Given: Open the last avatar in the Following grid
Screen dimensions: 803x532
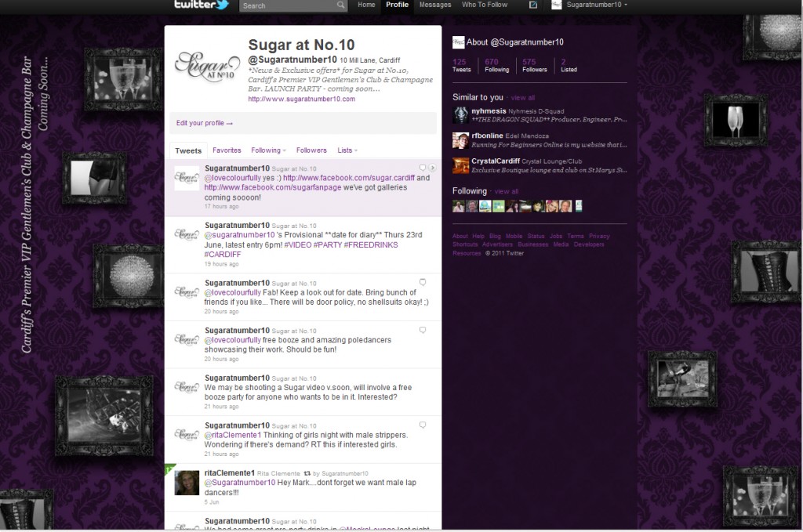Looking at the screenshot, I should pos(579,206).
